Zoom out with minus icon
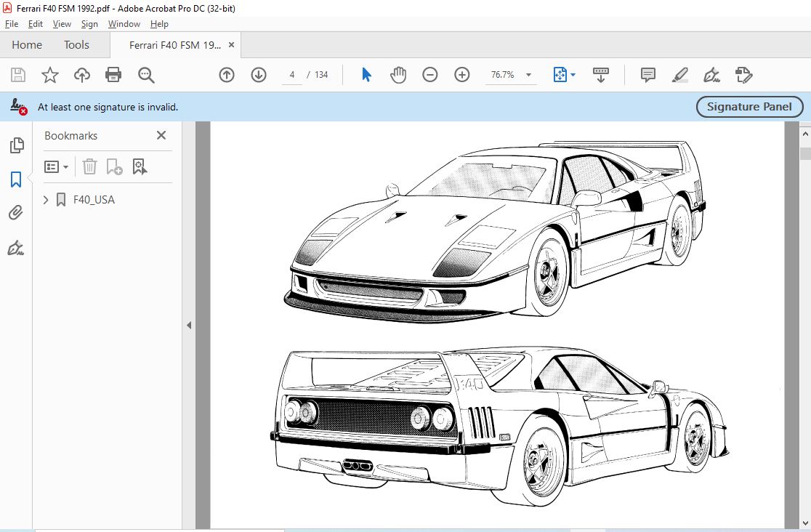This screenshot has width=811, height=532. tap(429, 75)
